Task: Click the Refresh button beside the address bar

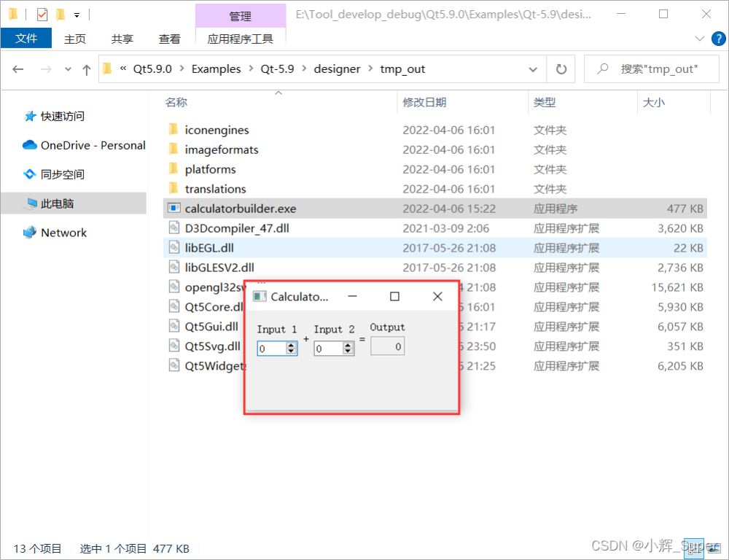Action: tap(561, 69)
